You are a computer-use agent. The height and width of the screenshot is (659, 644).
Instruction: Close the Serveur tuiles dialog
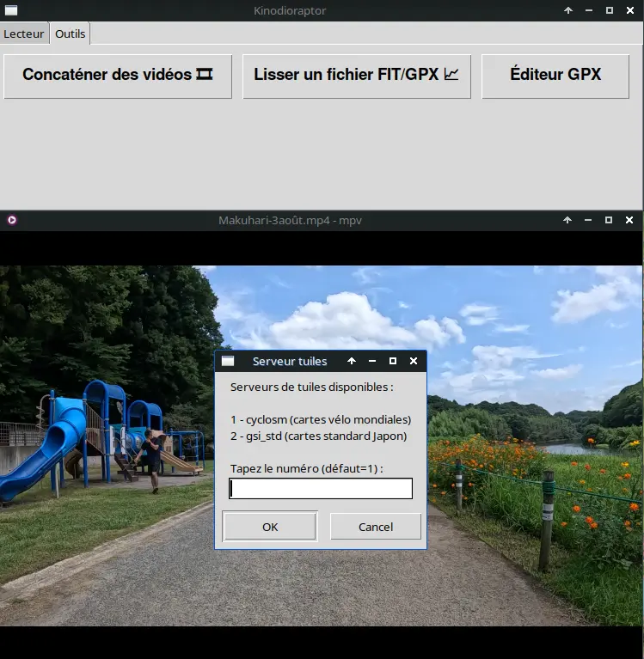pyautogui.click(x=414, y=362)
